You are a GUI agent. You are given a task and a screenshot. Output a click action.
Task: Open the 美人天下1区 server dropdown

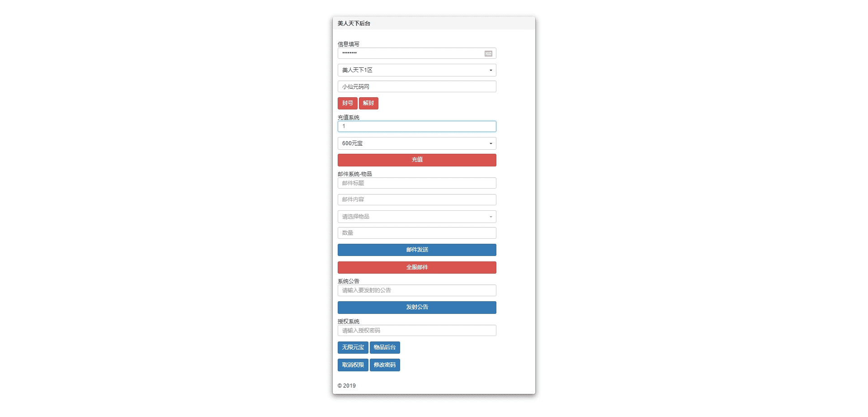416,70
